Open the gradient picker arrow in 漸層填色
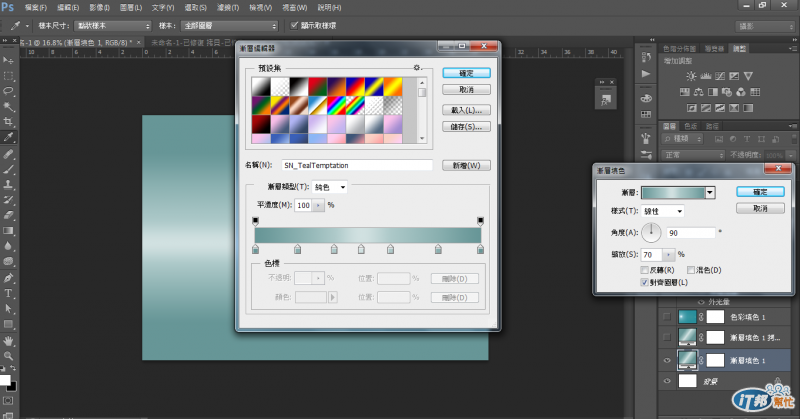 click(x=710, y=192)
